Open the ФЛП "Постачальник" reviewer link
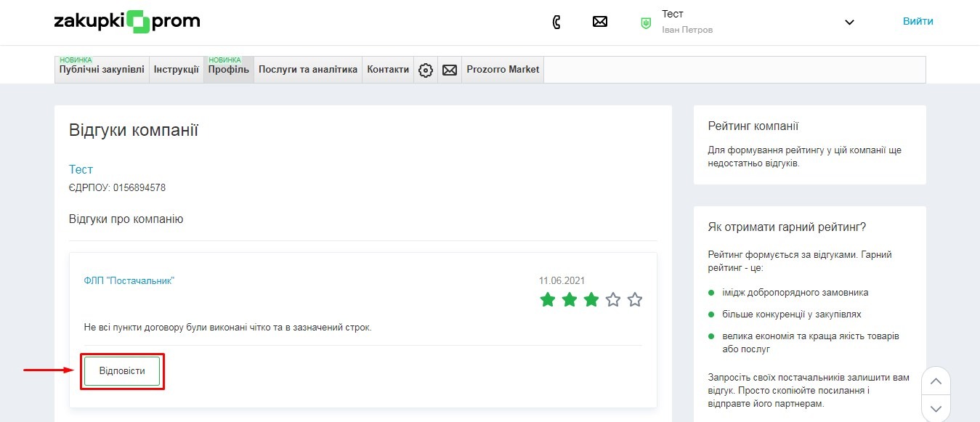Viewport: 980px width, 422px height. 129,281
